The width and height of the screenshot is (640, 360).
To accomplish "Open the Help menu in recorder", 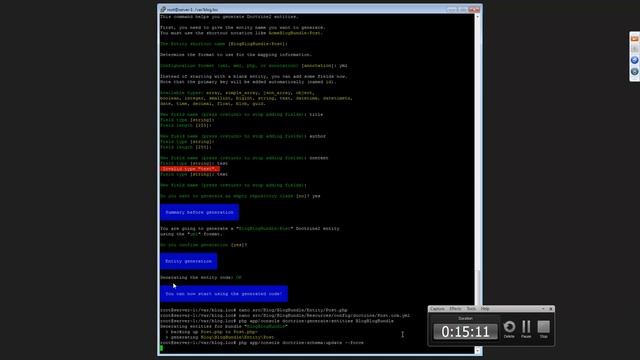I will point(485,309).
